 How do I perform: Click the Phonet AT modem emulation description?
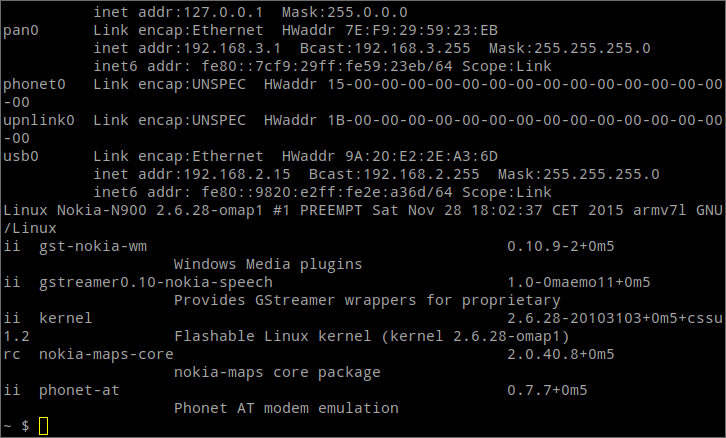(286, 408)
